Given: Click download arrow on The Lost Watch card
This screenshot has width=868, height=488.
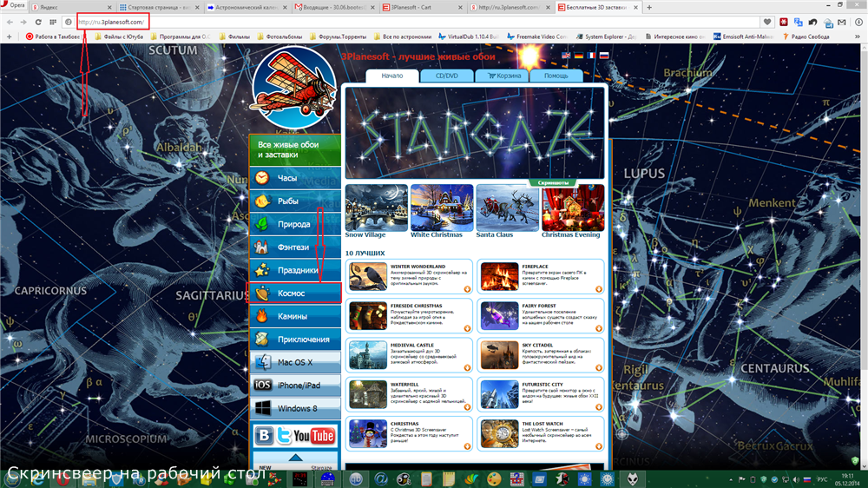Looking at the screenshot, I should click(x=598, y=446).
